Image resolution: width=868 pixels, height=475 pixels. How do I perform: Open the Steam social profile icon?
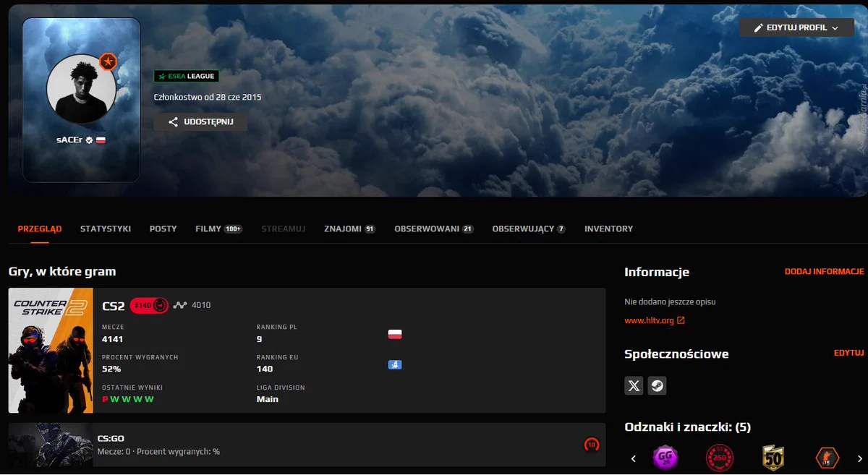click(657, 385)
